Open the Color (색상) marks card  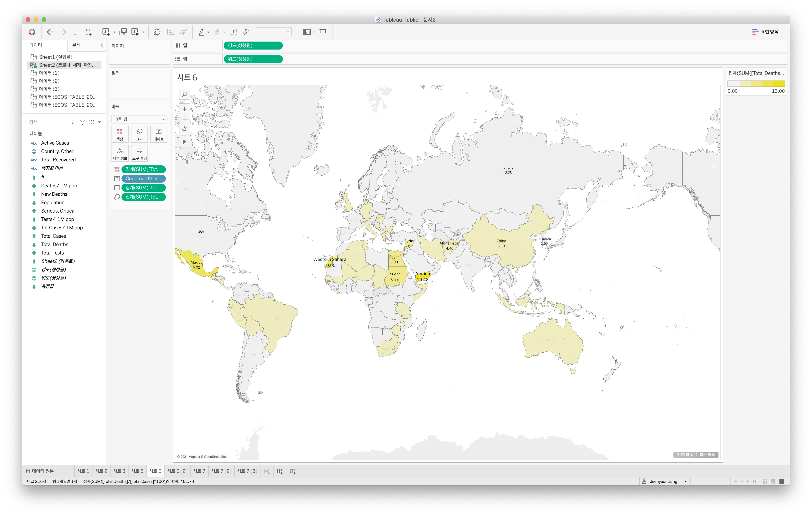(x=120, y=134)
